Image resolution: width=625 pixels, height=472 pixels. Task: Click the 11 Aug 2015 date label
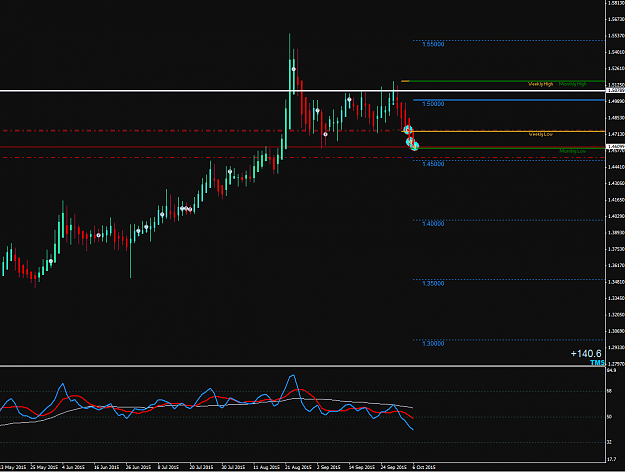[x=266, y=467]
